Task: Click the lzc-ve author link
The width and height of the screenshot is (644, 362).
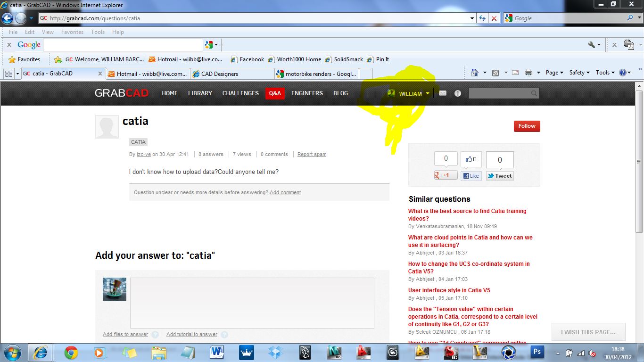Action: click(144, 154)
